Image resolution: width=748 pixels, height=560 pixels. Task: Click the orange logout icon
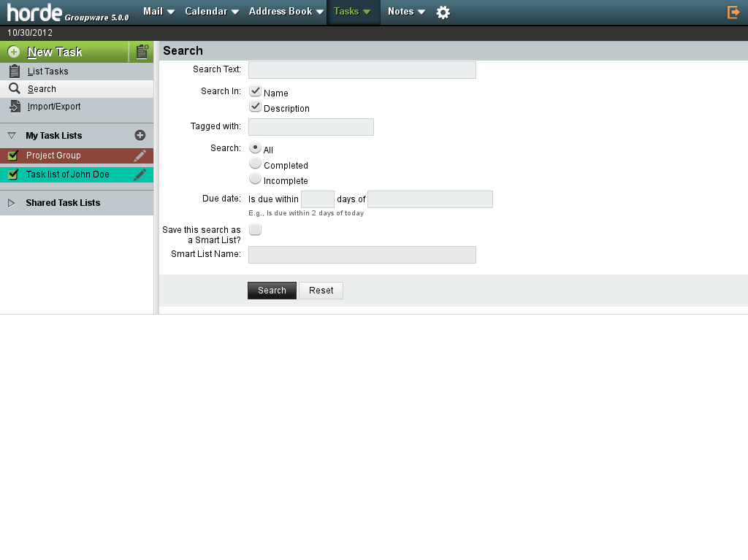pyautogui.click(x=733, y=12)
